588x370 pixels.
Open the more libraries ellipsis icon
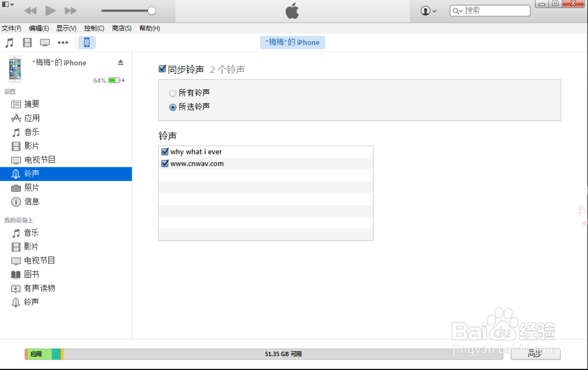[63, 43]
